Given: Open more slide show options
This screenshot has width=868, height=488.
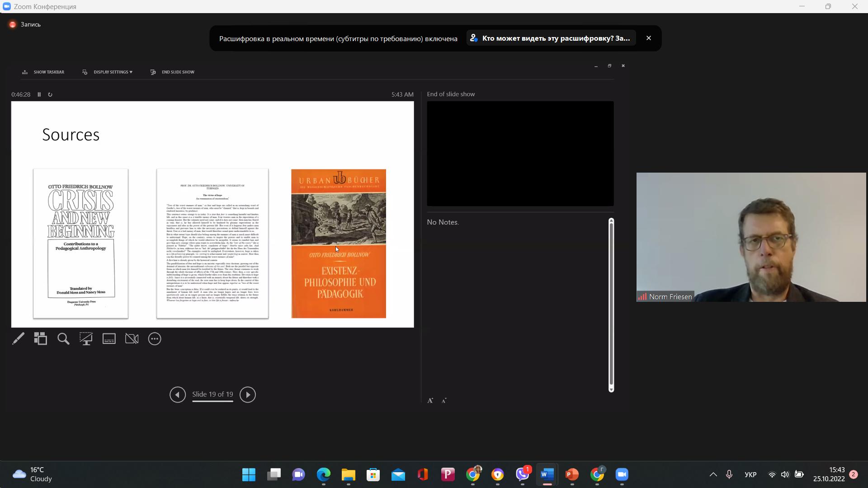Looking at the screenshot, I should click(x=155, y=339).
